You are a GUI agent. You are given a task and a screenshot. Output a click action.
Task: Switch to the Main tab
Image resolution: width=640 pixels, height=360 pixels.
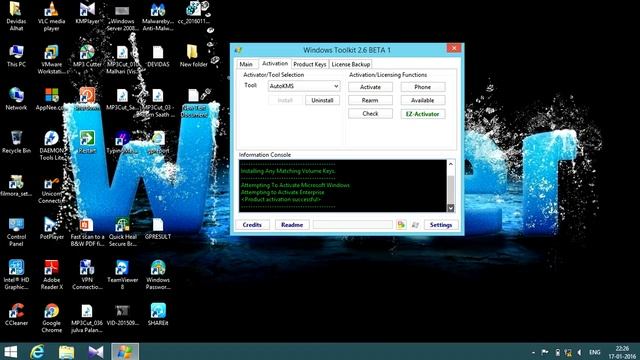pos(246,64)
